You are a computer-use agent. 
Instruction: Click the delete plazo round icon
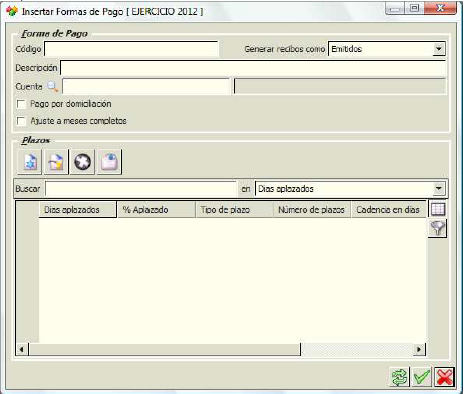click(82, 162)
